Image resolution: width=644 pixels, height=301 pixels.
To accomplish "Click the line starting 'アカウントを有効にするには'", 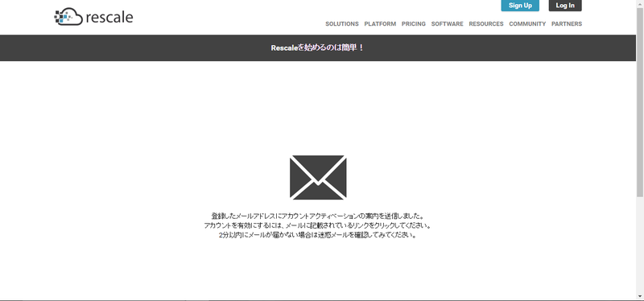I will [x=317, y=226].
